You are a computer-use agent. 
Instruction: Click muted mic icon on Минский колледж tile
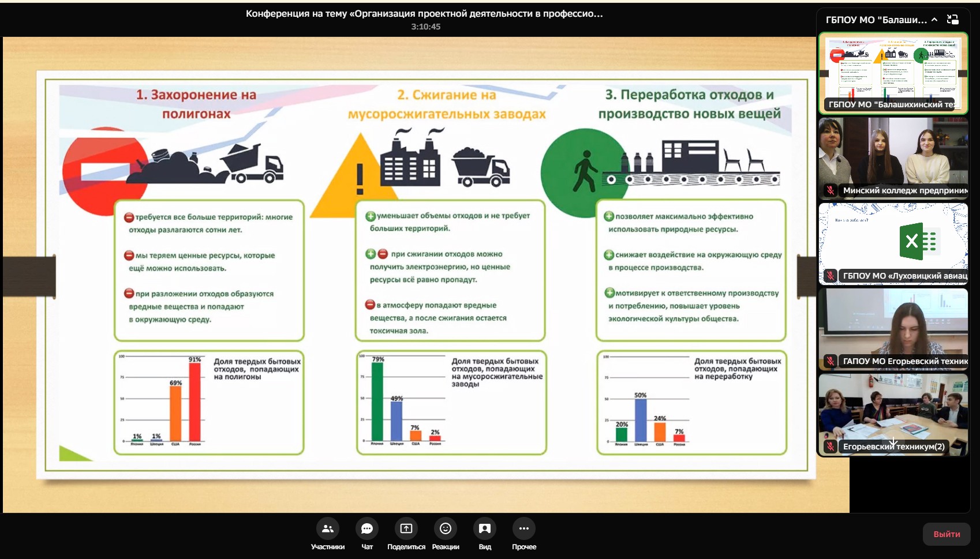[x=831, y=190]
